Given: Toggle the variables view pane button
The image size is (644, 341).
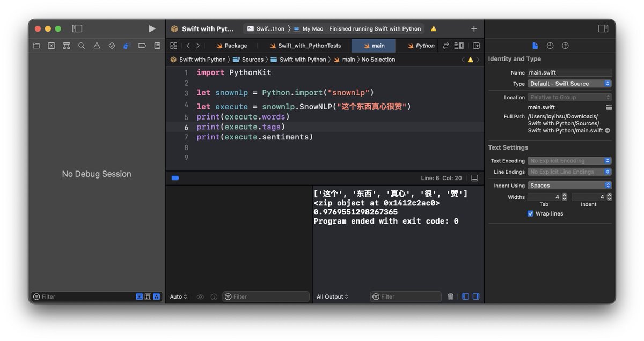Looking at the screenshot, I should [x=465, y=296].
